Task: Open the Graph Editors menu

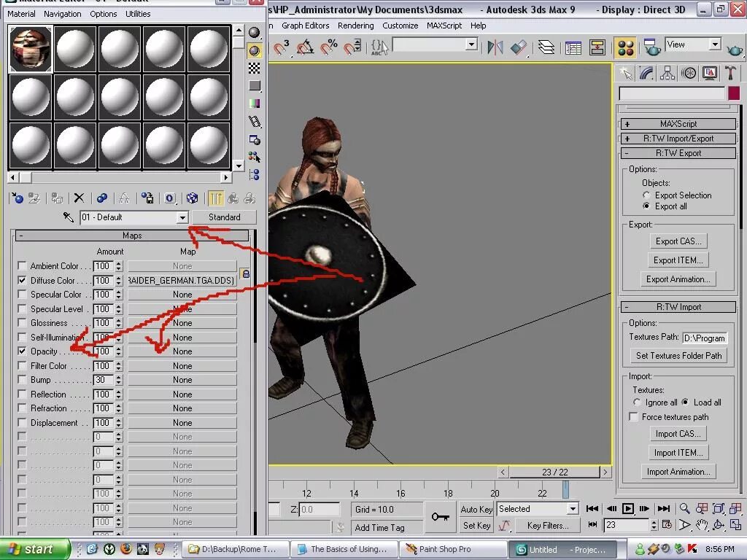Action: coord(306,26)
